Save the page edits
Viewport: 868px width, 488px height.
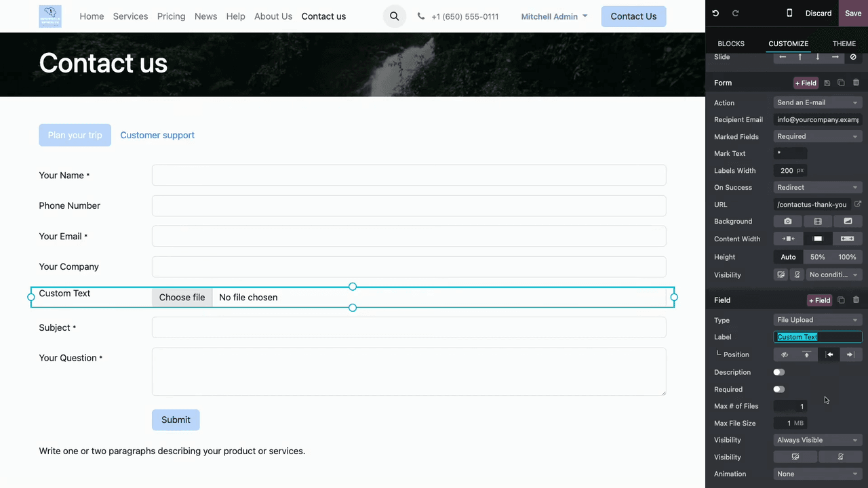[x=853, y=13]
